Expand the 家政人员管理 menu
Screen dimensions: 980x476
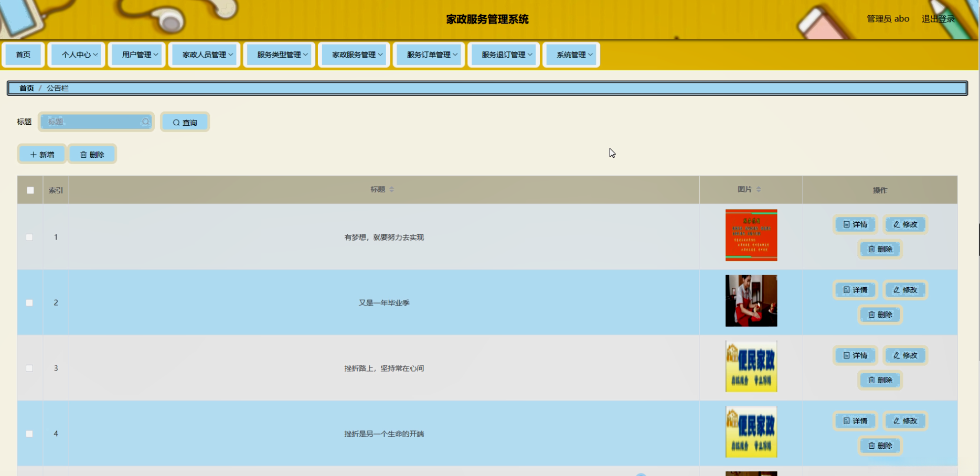click(205, 55)
